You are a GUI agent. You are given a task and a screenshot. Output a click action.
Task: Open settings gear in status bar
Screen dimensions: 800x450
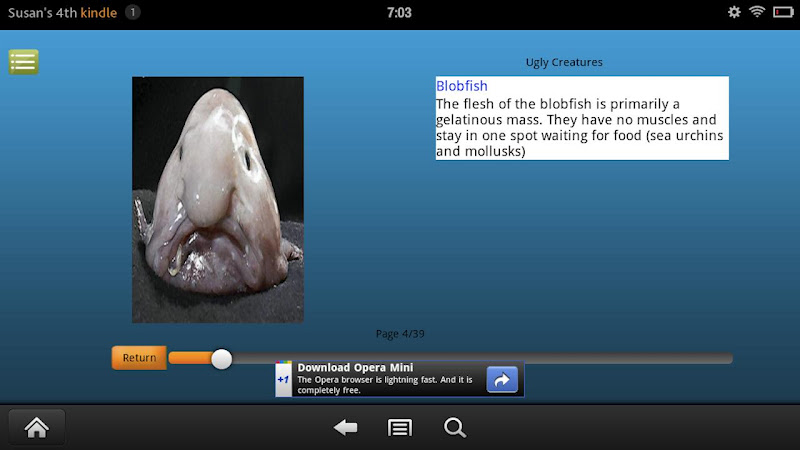[x=734, y=12]
